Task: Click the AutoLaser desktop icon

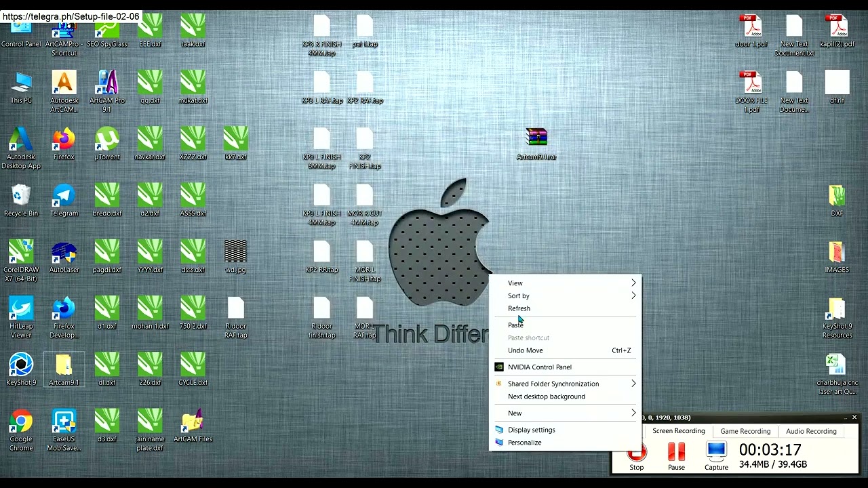Action: (64, 257)
